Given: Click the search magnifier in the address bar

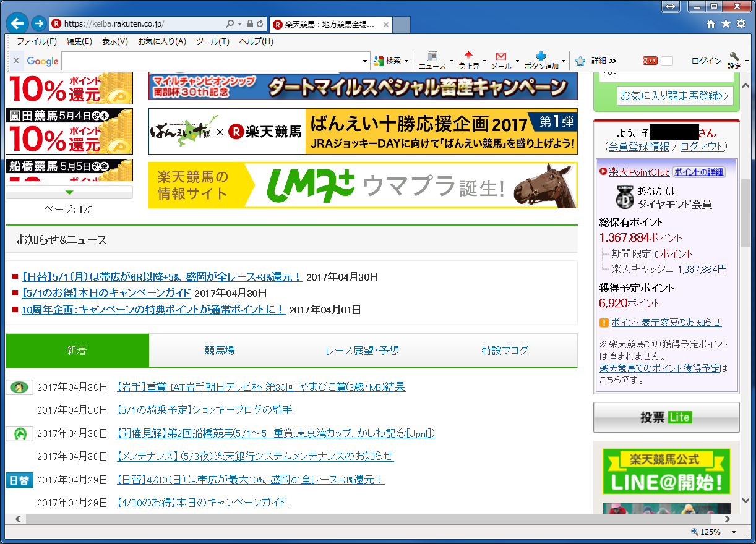Looking at the screenshot, I should point(230,24).
